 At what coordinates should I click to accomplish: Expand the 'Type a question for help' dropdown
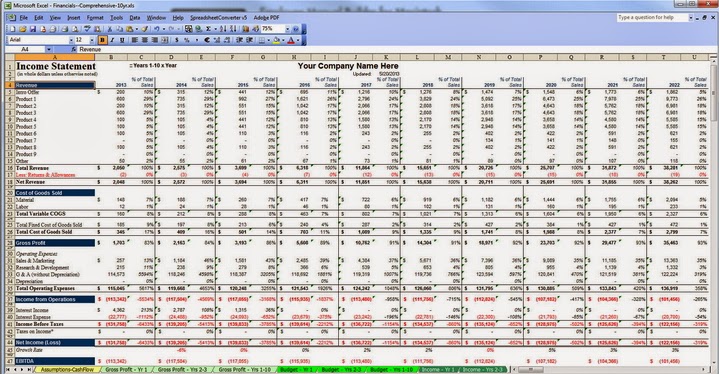click(x=691, y=17)
